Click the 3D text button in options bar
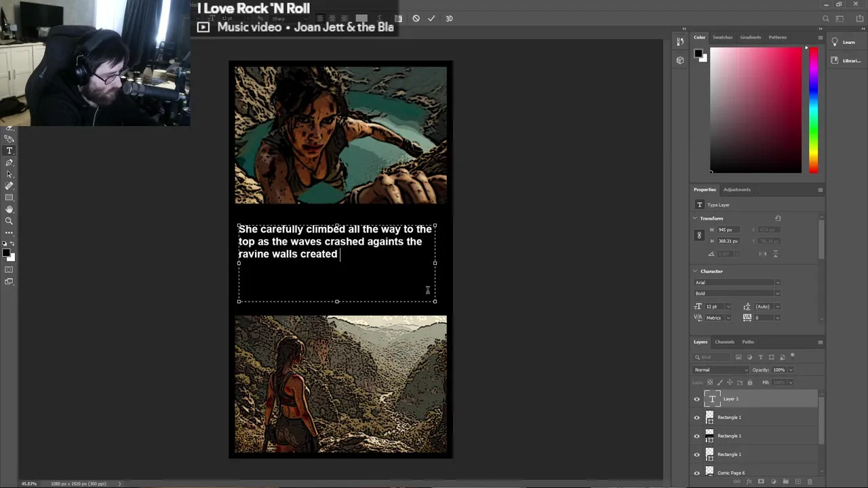This screenshot has height=488, width=868. click(449, 18)
